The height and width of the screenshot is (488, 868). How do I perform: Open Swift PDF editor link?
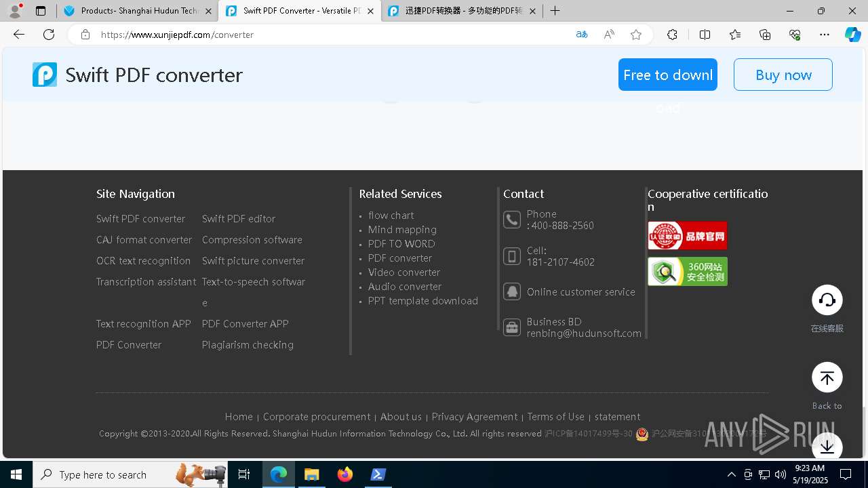coord(239,219)
